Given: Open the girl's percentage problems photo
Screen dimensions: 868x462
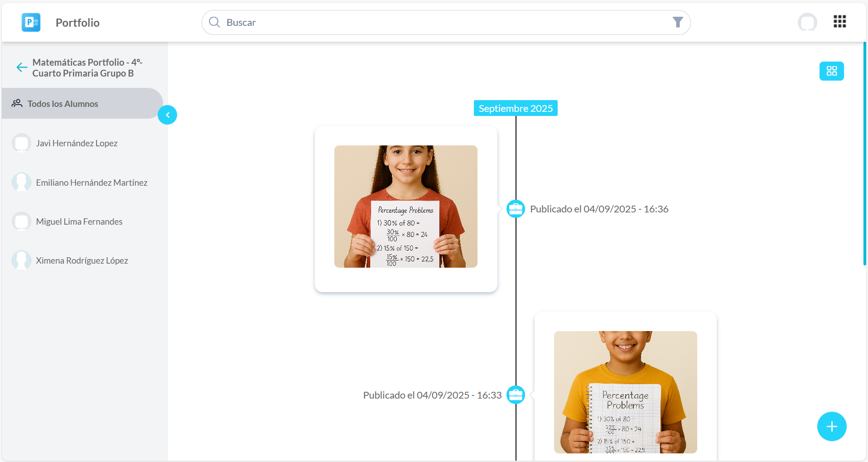Looking at the screenshot, I should coord(405,207).
